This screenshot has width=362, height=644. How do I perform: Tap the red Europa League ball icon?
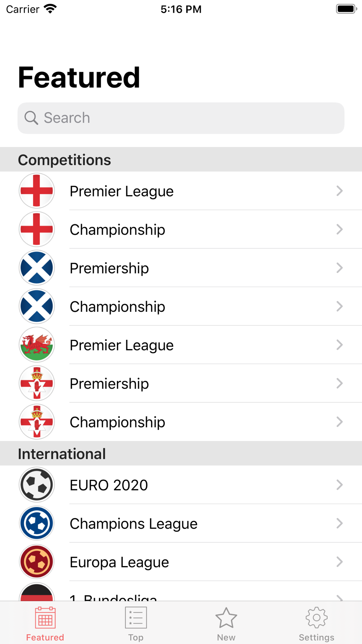tap(37, 562)
